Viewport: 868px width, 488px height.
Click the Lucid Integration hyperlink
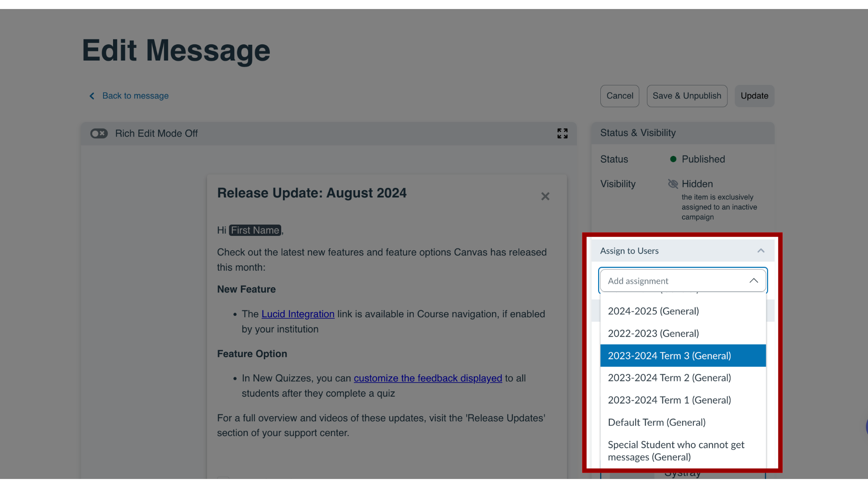click(297, 314)
